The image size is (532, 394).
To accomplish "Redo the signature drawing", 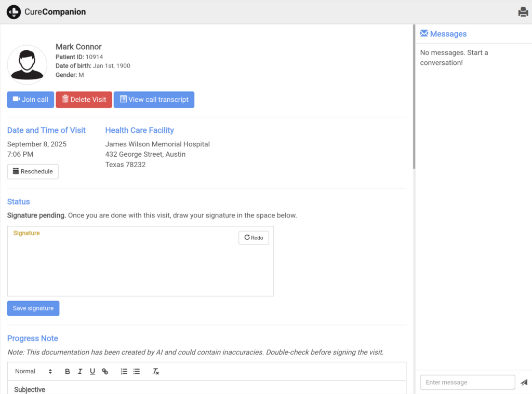I will 254,238.
